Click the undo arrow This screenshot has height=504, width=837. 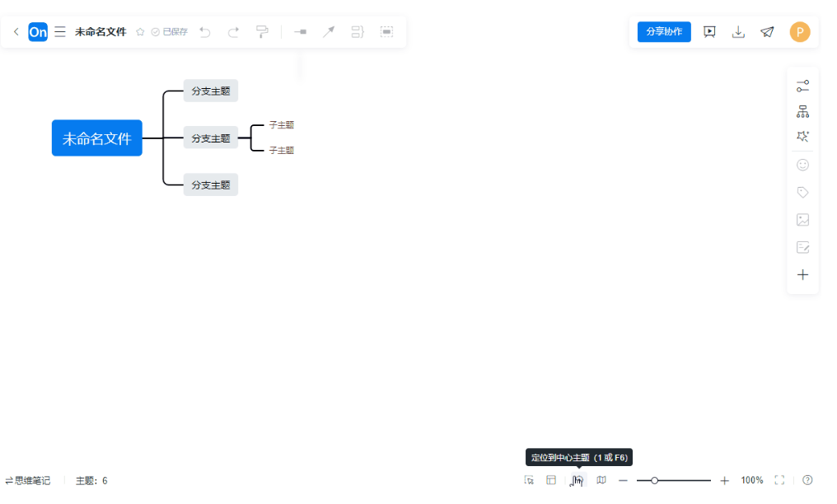204,31
